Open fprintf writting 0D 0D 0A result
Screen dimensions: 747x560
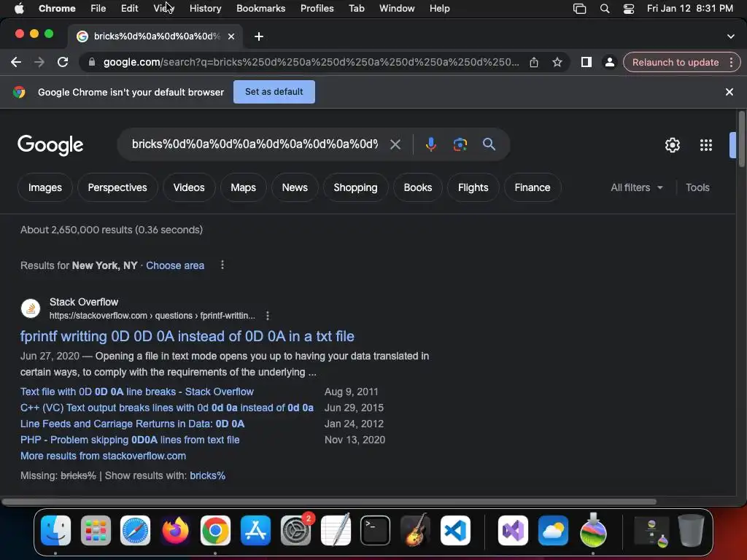(187, 336)
